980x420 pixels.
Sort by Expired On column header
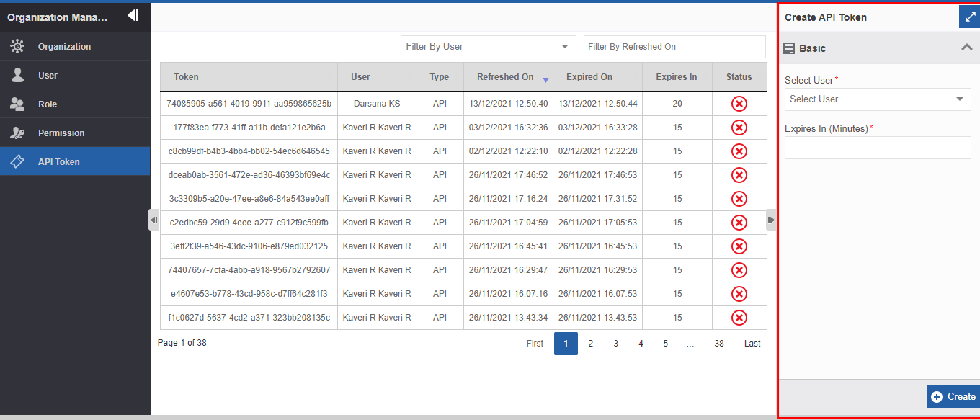click(598, 77)
